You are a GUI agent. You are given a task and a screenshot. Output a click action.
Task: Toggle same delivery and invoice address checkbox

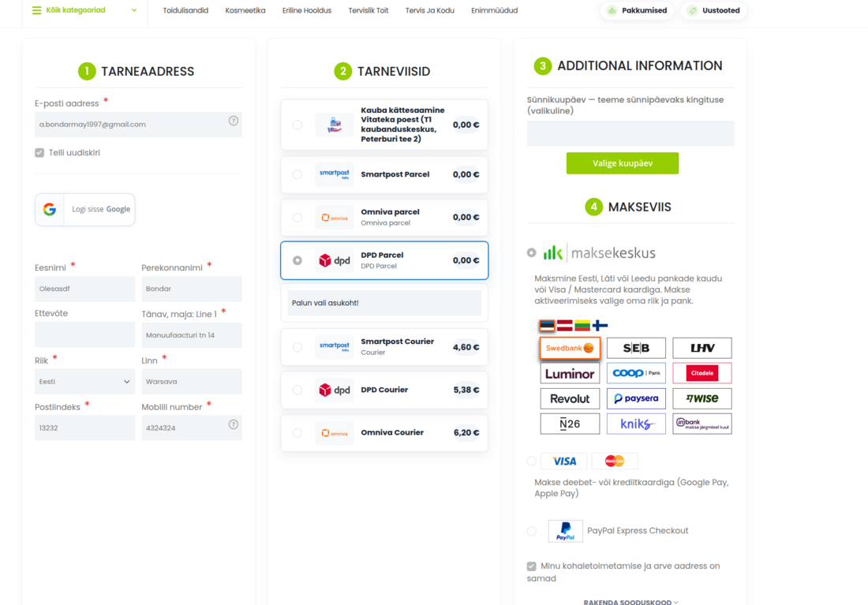point(531,566)
